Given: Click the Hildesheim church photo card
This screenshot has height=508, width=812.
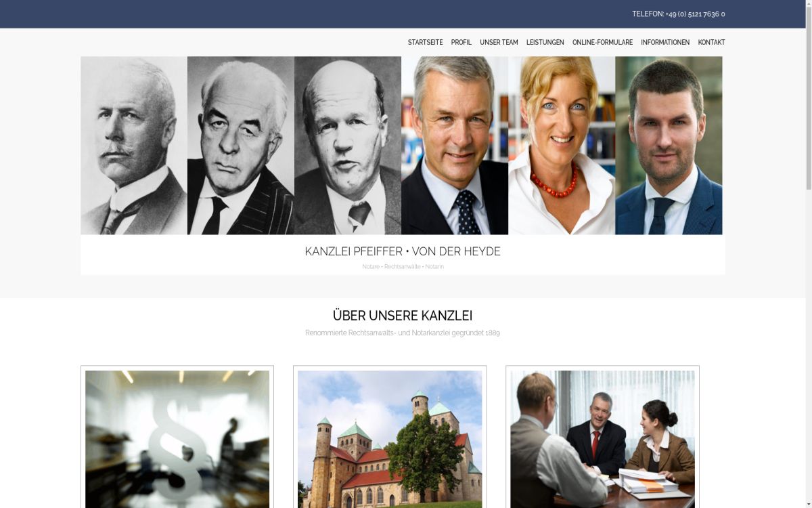Looking at the screenshot, I should click(389, 439).
